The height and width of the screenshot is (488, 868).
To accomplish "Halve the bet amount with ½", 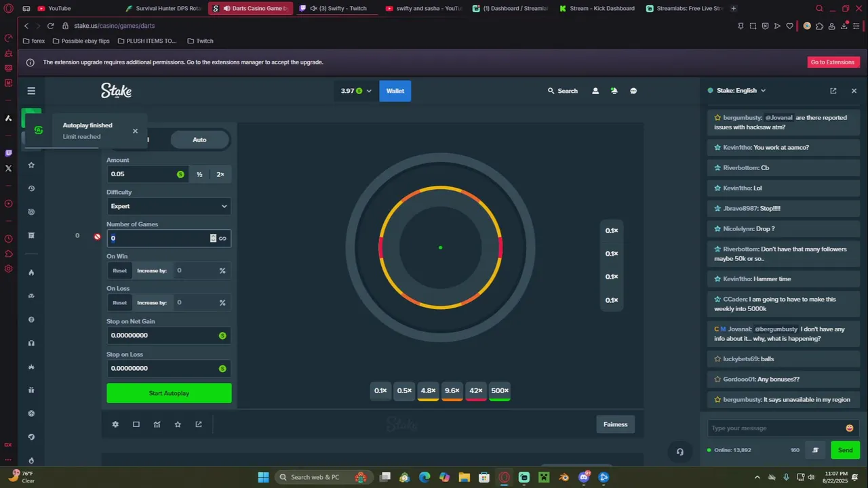I will coord(199,174).
